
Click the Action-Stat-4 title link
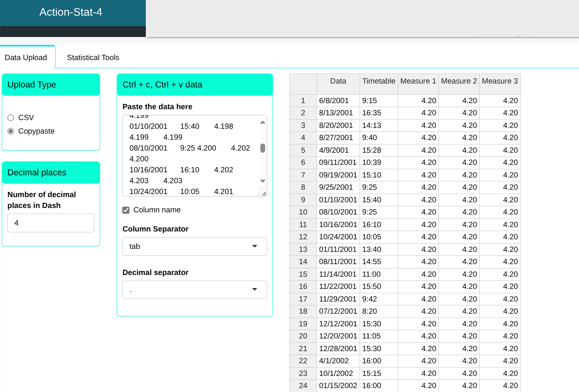click(x=71, y=12)
